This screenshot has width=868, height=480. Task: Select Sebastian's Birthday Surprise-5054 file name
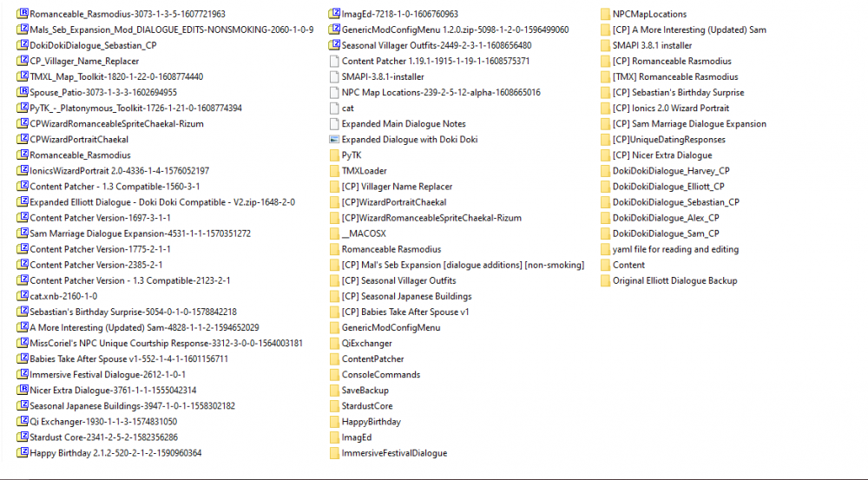coord(134,312)
